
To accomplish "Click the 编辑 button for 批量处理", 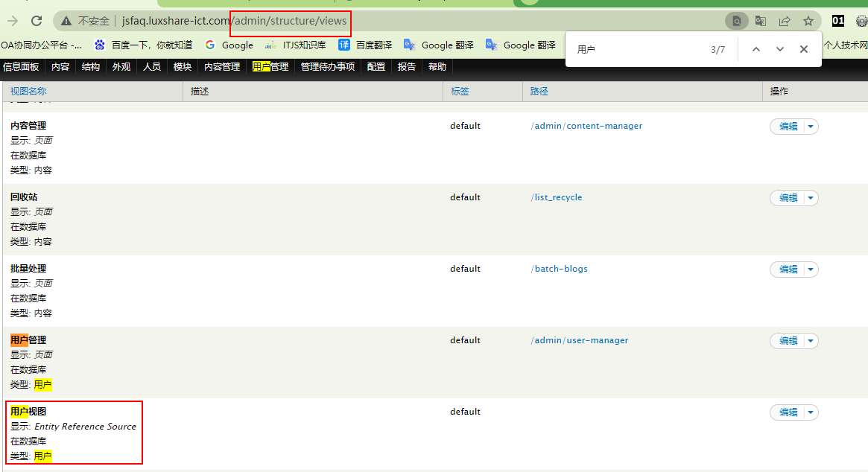I will (788, 270).
